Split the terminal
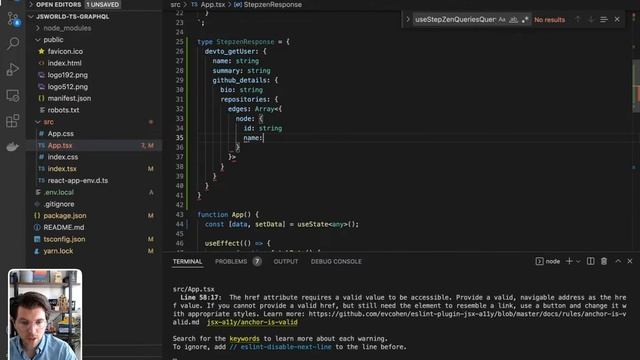The image size is (640, 360). coord(591,261)
